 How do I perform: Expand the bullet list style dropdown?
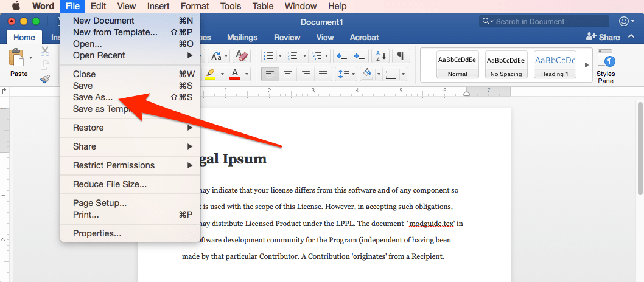click(280, 56)
